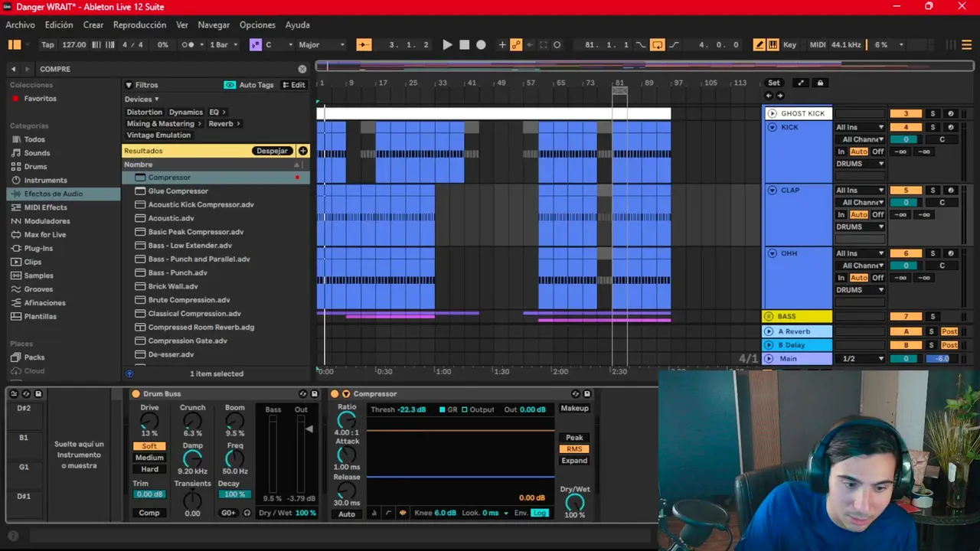This screenshot has height=551, width=980.
Task: Clear the browser search field
Action: (x=302, y=69)
